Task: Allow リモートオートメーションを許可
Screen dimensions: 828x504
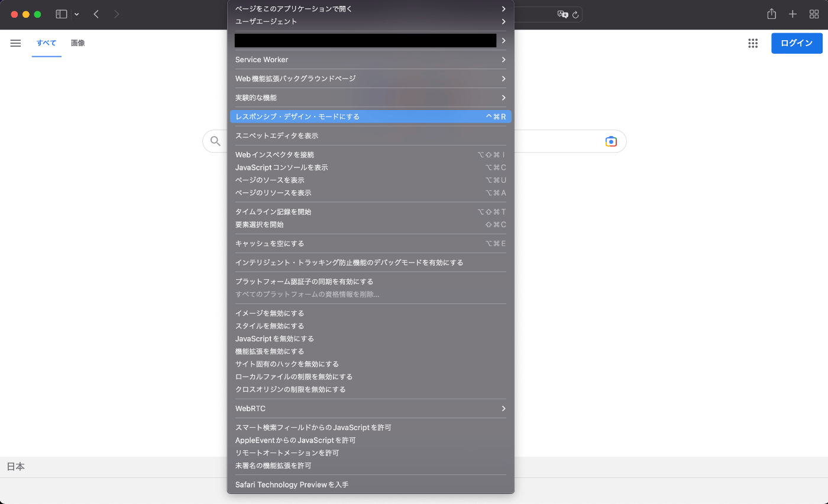Action: coord(371,453)
